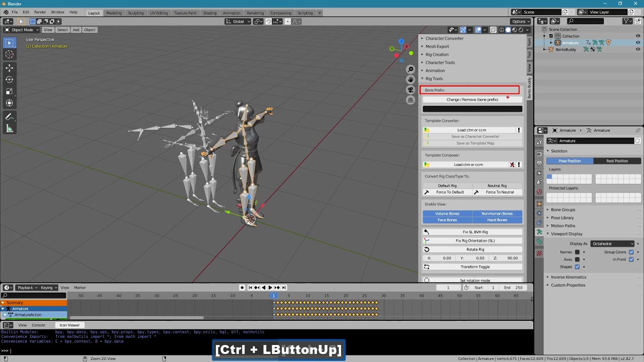Click the Rest Position button
This screenshot has width=644, height=362.
[617, 161]
